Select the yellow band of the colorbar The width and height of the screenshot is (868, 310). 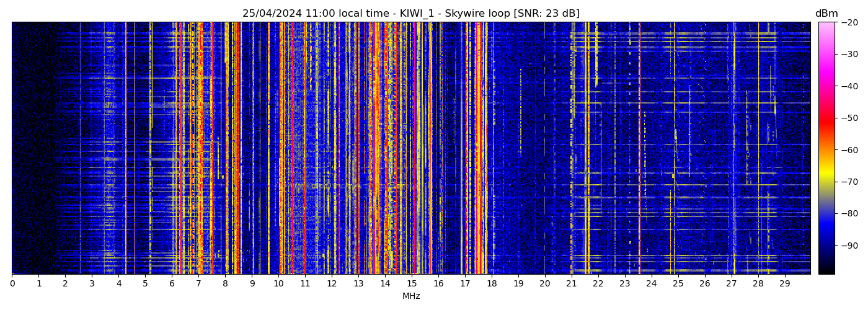coord(826,177)
